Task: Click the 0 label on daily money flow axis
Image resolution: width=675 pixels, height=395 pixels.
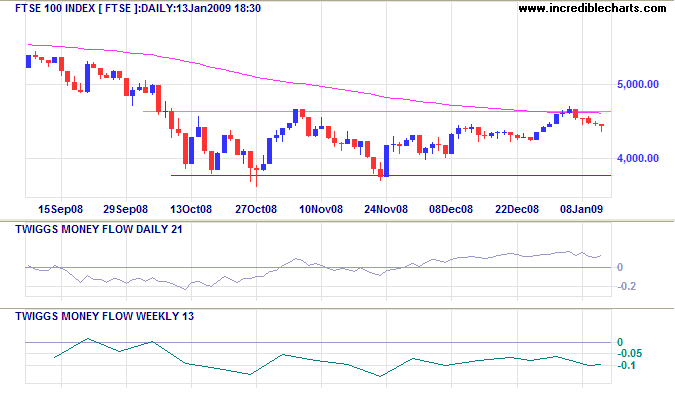Action: pyautogui.click(x=620, y=268)
